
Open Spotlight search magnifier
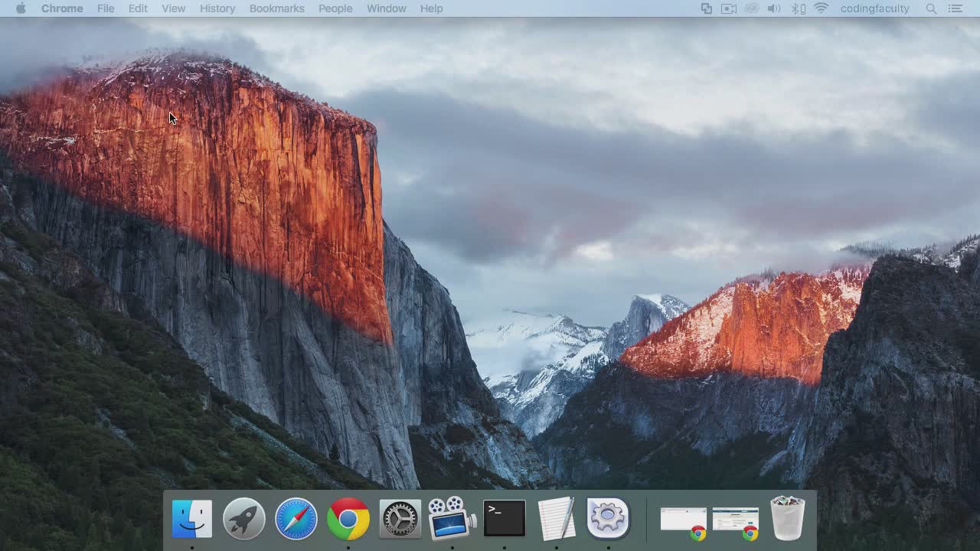(x=931, y=8)
